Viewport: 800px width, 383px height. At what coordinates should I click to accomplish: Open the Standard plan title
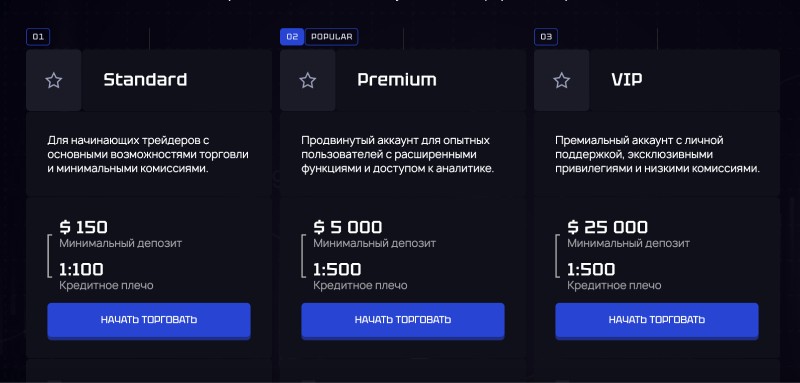point(145,80)
